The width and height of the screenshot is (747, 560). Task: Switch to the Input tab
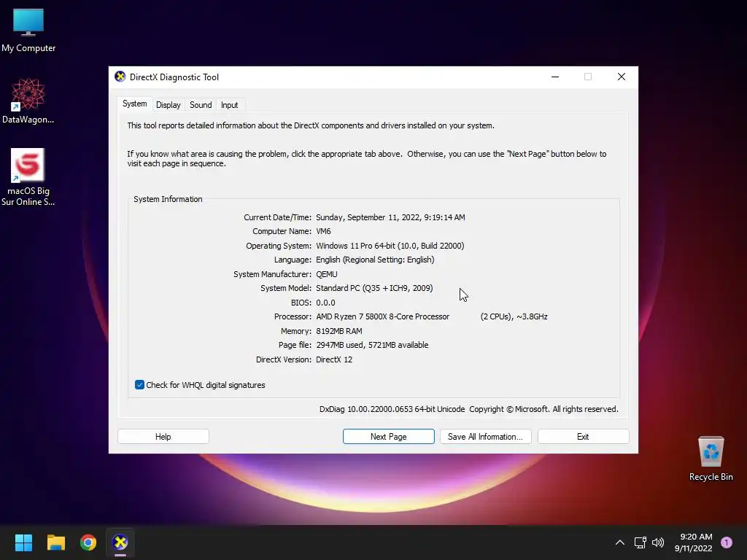coord(229,105)
